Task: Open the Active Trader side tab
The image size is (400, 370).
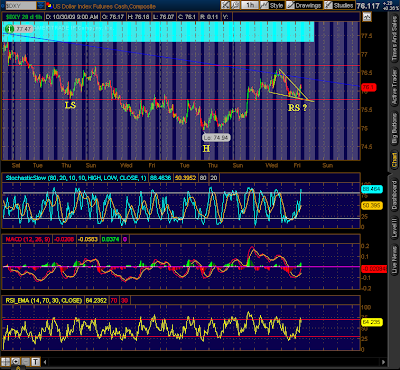Action: click(394, 88)
